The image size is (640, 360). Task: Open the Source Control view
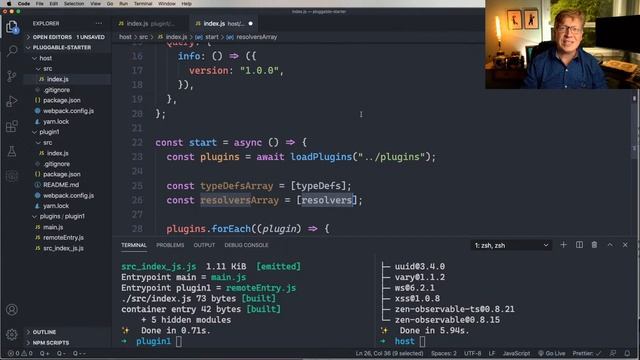[12, 76]
